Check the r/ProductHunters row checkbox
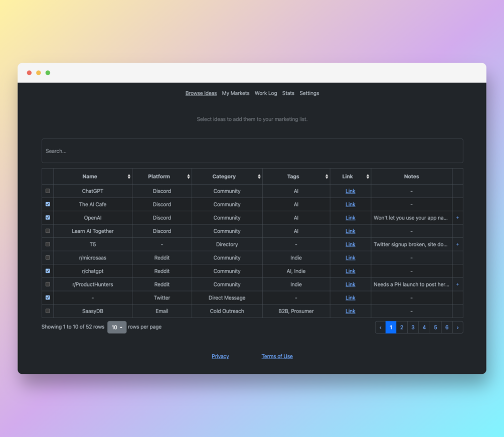Screen dimensions: 504x437 48,284
